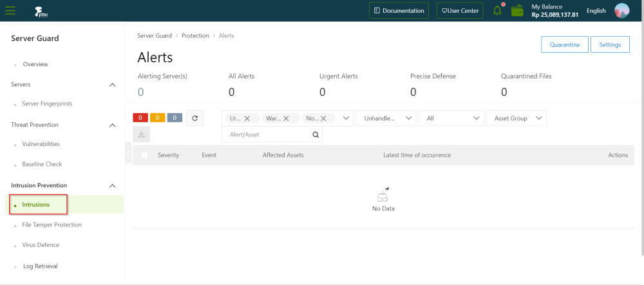The width and height of the screenshot is (644, 285).
Task: Collapse the Servers sidebar section
Action: (x=112, y=84)
